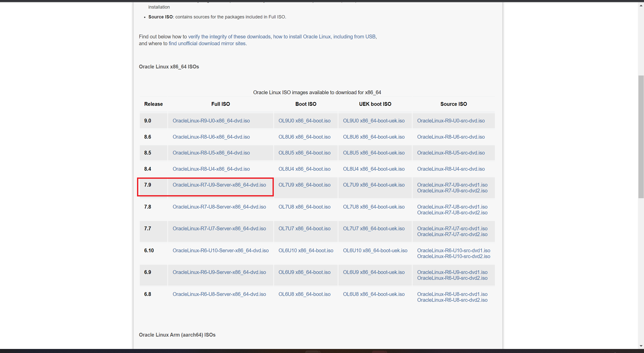Viewport: 644px width, 353px height.
Task: Open OracleLinux-R7-U7-src-dvd1.iso link
Action: click(x=452, y=229)
